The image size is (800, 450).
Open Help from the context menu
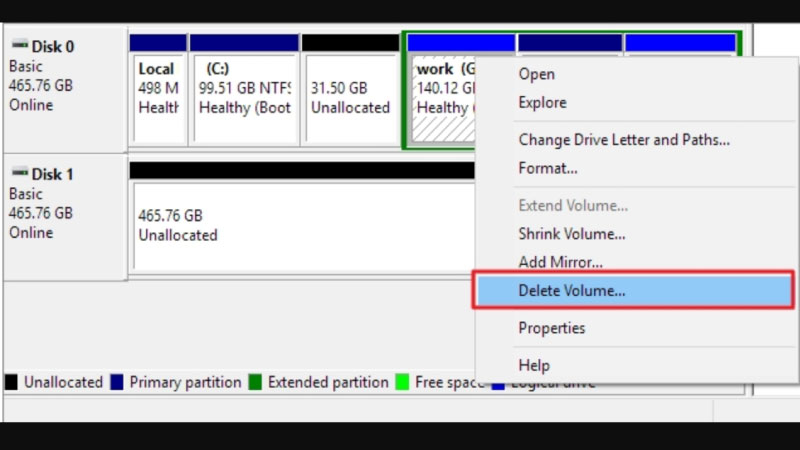pos(534,365)
